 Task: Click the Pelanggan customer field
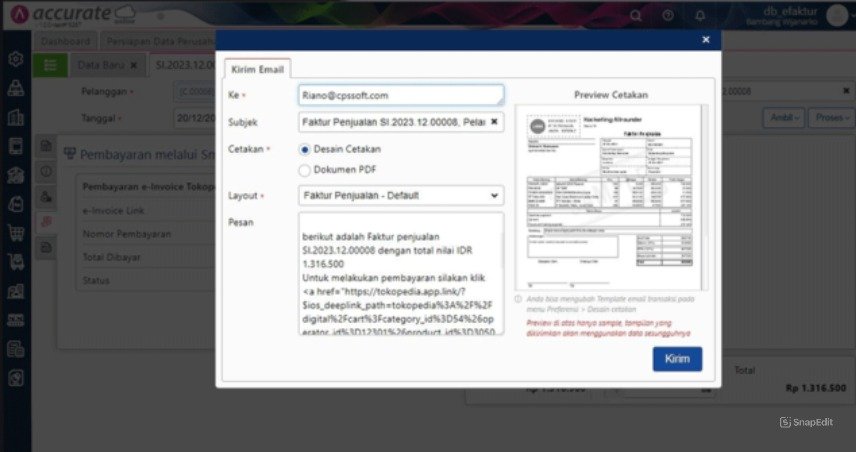click(195, 92)
